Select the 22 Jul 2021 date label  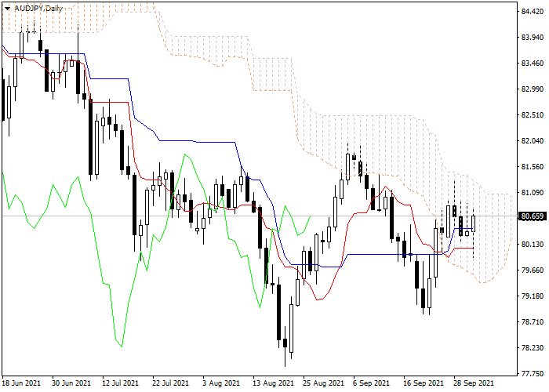(172, 383)
